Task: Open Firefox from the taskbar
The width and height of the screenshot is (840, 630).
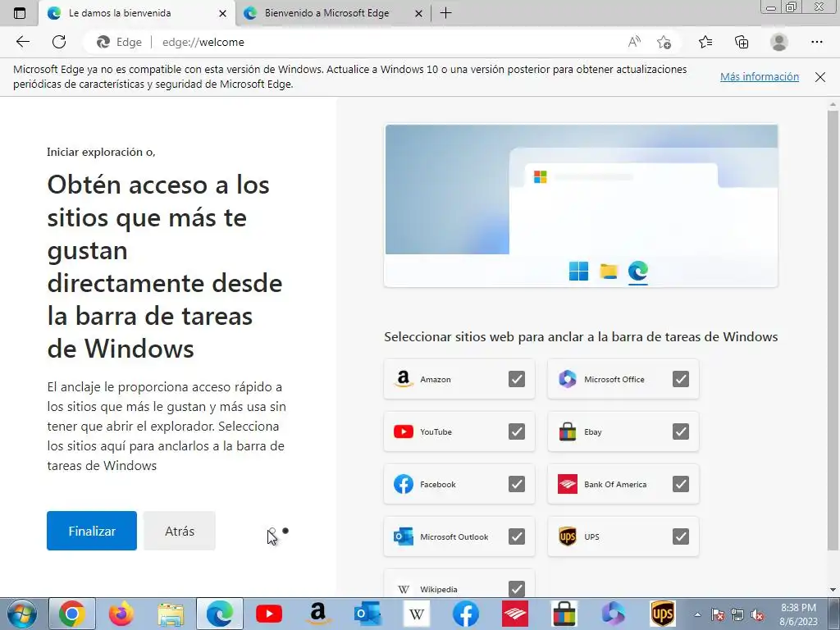Action: point(121,614)
